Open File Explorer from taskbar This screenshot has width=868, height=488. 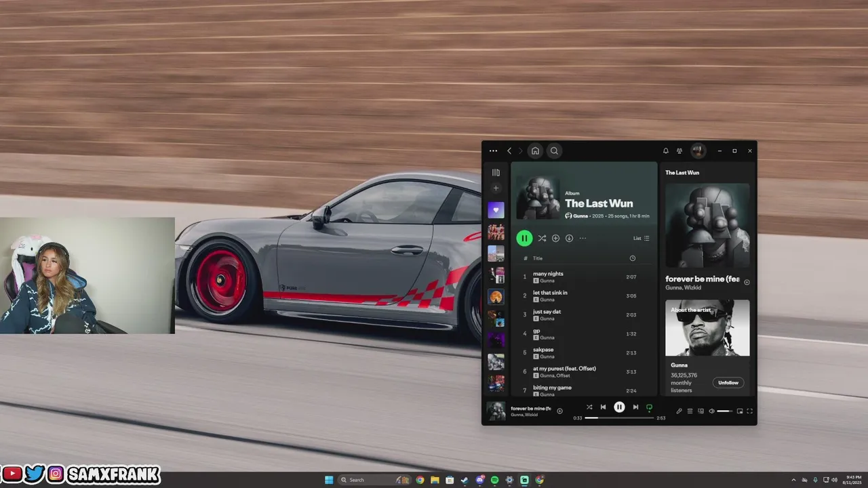click(x=435, y=480)
